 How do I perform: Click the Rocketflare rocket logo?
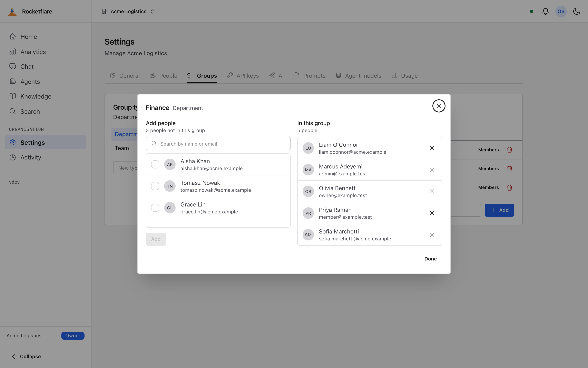(12, 11)
